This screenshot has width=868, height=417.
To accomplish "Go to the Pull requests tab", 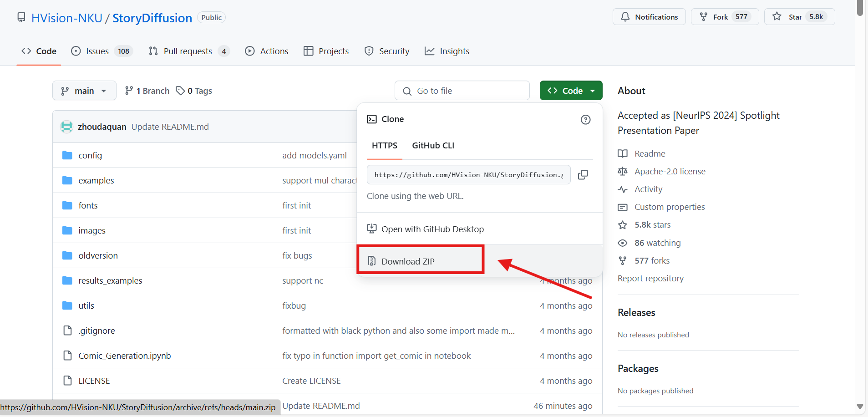I will tap(188, 51).
